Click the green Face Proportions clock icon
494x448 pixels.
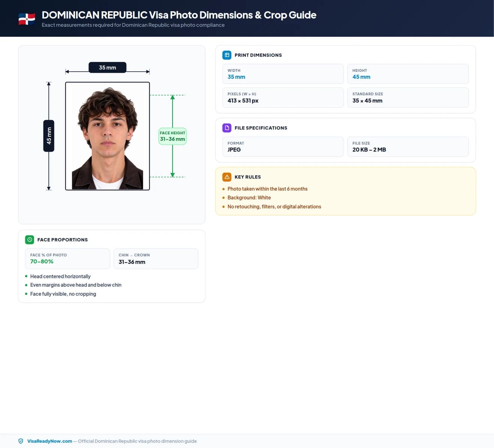(30, 240)
